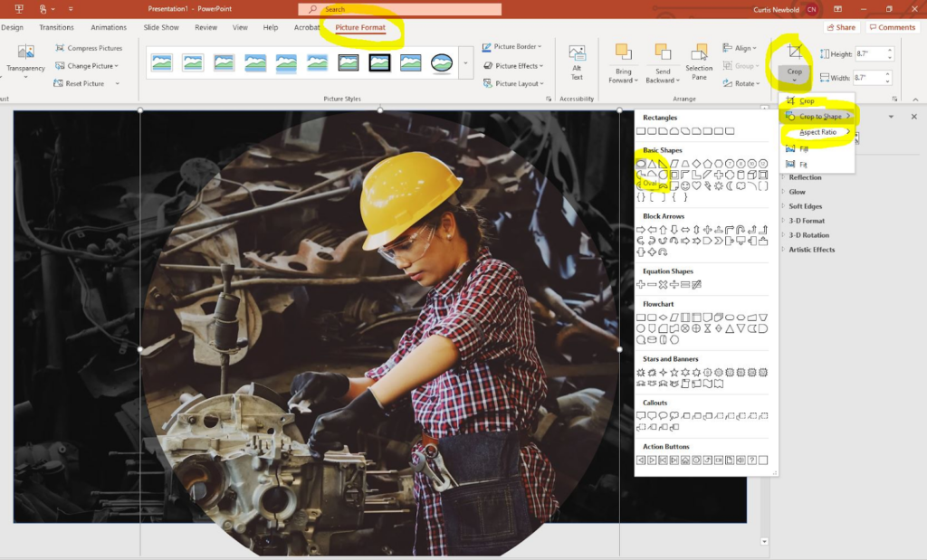This screenshot has width=927, height=560.
Task: Click the Share button
Action: [840, 27]
